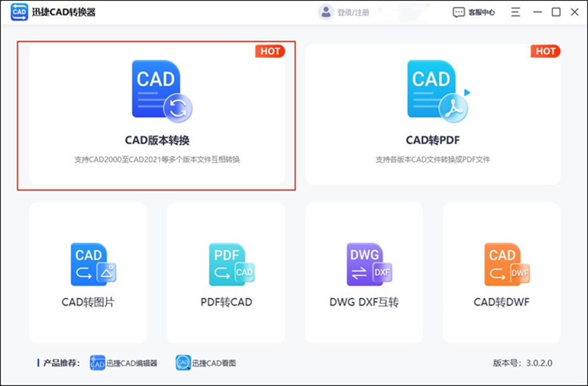Screen dimensions: 588x386
Task: Open the CAD转PDF card icon
Action: point(438,92)
